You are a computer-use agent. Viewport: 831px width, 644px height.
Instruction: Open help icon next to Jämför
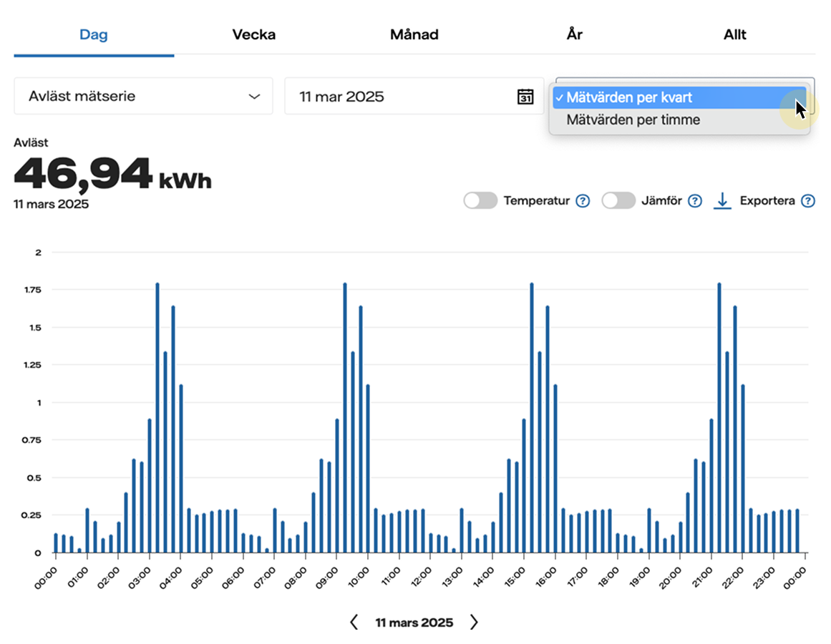click(694, 201)
